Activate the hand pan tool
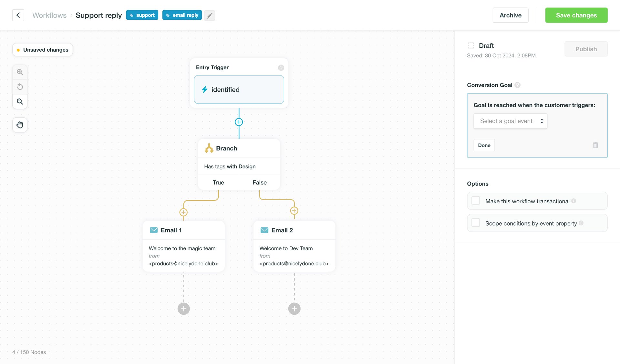The width and height of the screenshot is (620, 364). click(20, 125)
